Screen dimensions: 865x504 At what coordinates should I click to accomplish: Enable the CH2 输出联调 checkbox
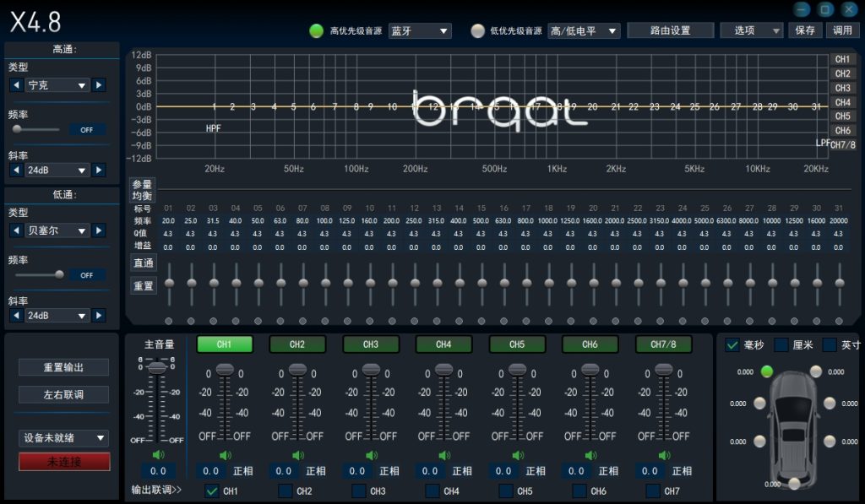tap(286, 490)
